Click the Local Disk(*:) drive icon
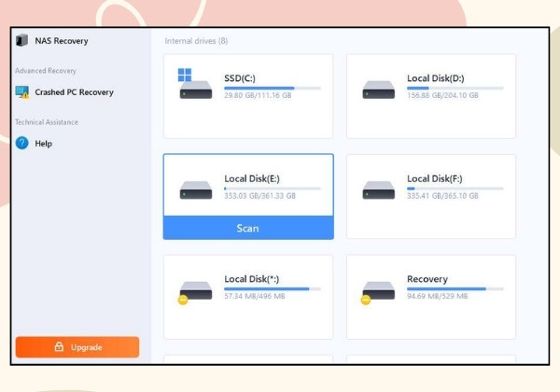 195,293
